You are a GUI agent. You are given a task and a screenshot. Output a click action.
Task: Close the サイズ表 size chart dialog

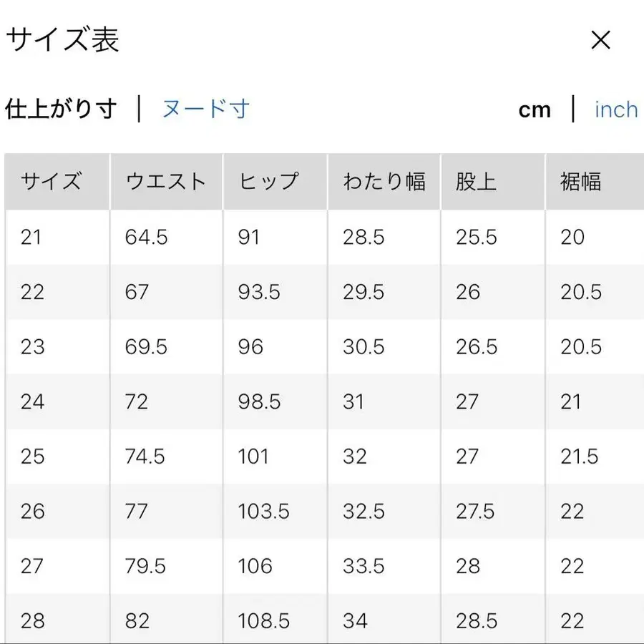pos(601,41)
